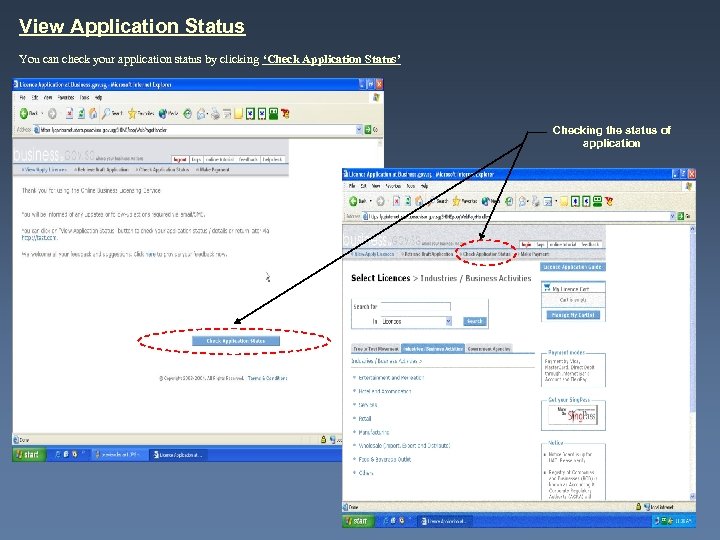This screenshot has height=540, width=720.
Task: Click yellow note icon in right toolbar
Action: coord(564,202)
